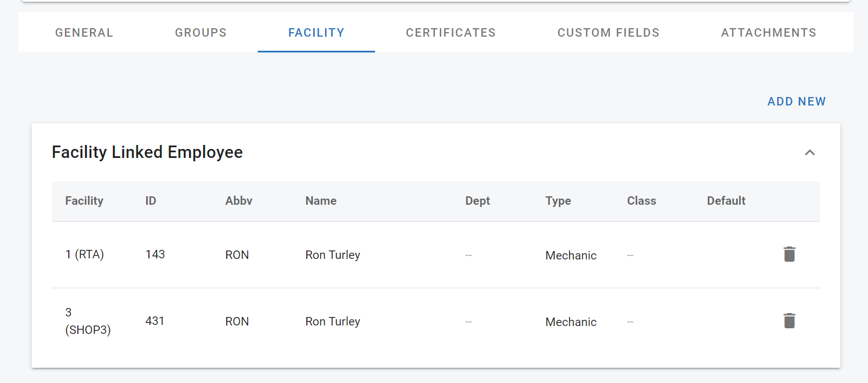Delete the 3 (SHOP3) facility row
Image resolution: width=868 pixels, height=383 pixels.
pyautogui.click(x=789, y=321)
